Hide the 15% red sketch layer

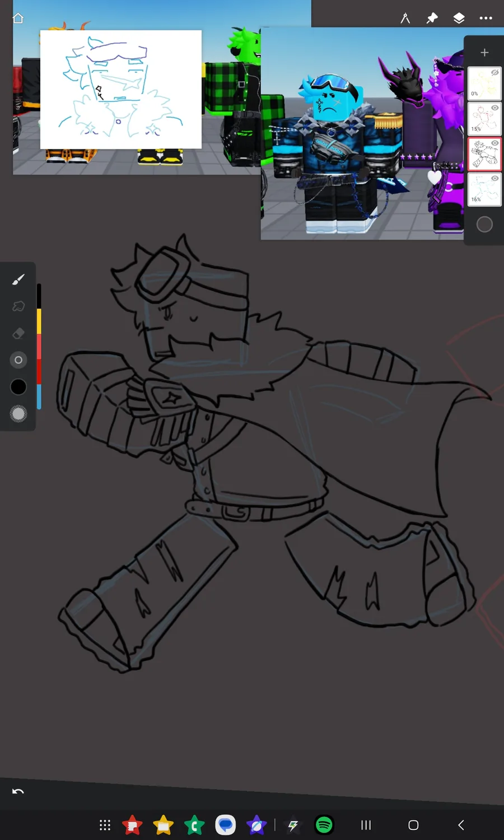(495, 108)
